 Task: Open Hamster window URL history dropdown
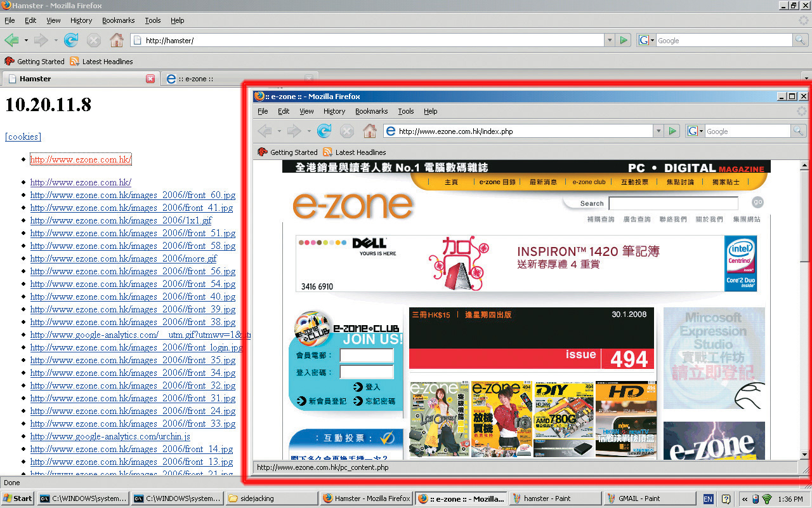pyautogui.click(x=610, y=40)
